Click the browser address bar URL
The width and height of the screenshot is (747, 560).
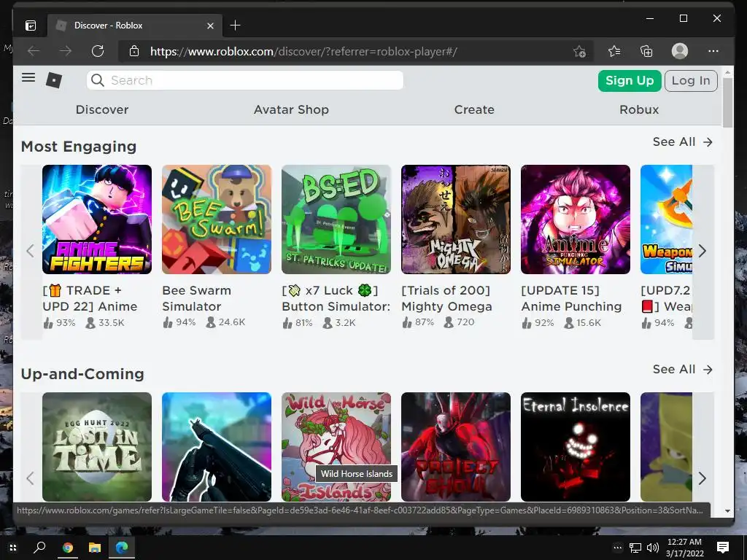pyautogui.click(x=303, y=52)
